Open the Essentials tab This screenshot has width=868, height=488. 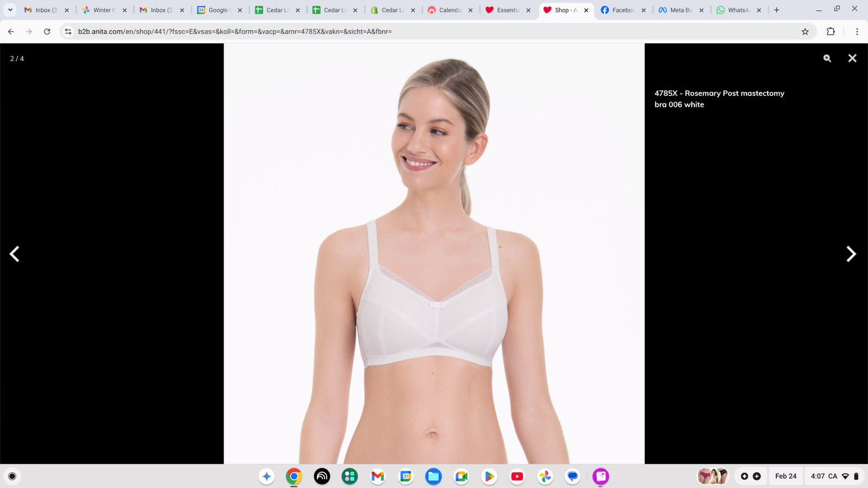coord(506,10)
